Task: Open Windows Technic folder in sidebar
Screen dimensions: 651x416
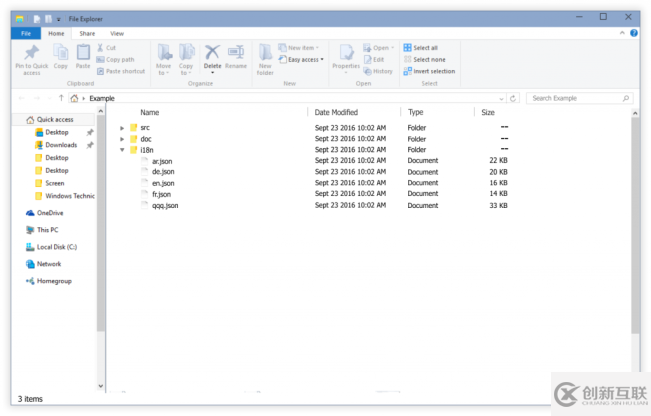Action: (x=65, y=196)
